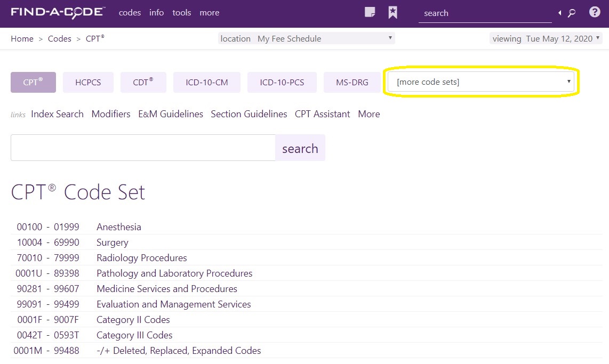Switch to the ICD-10-PCS tab

point(282,82)
